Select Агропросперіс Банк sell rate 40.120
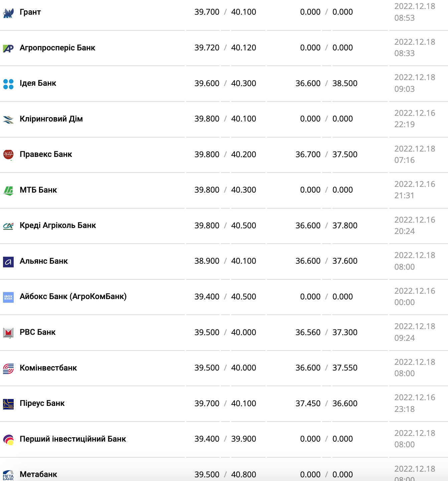The height and width of the screenshot is (481, 448). tap(244, 48)
